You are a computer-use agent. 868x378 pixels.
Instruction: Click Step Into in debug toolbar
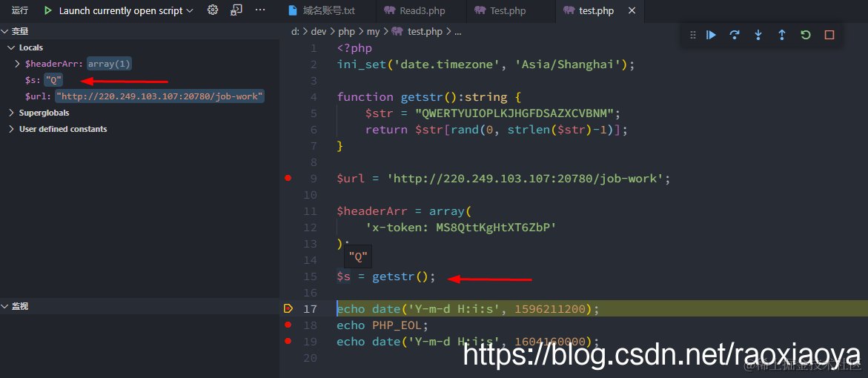(758, 35)
